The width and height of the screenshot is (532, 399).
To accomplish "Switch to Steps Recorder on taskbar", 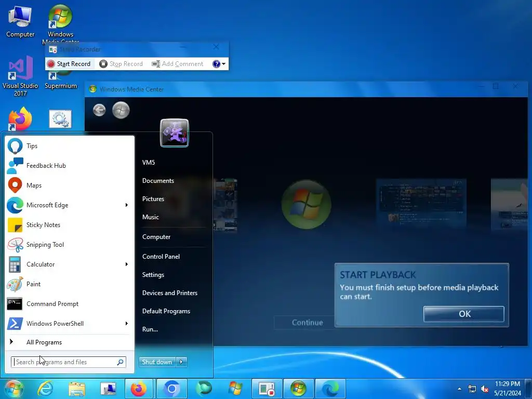I will (267, 389).
